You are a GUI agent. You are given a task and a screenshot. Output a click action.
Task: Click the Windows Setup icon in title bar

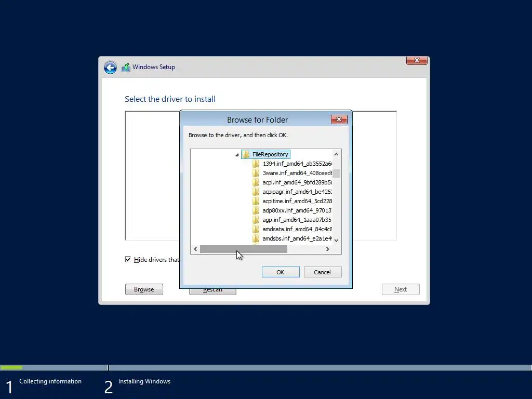click(126, 68)
